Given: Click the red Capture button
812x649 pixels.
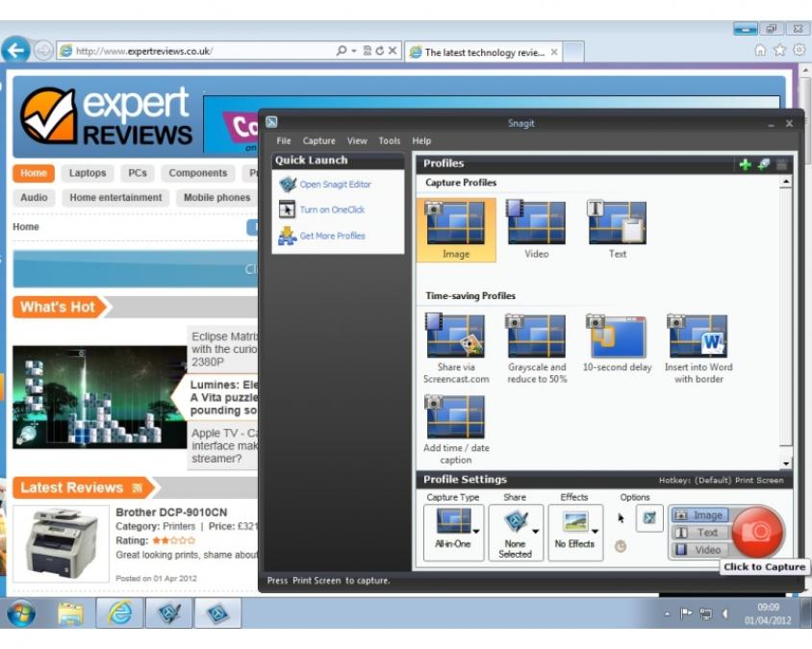Looking at the screenshot, I should pyautogui.click(x=756, y=532).
